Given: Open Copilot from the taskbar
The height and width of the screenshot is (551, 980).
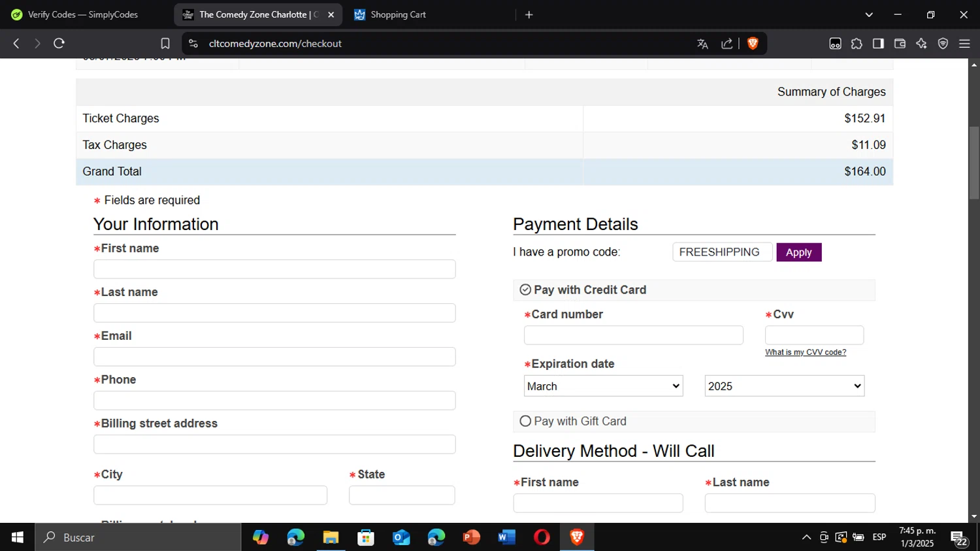Looking at the screenshot, I should coord(261,537).
